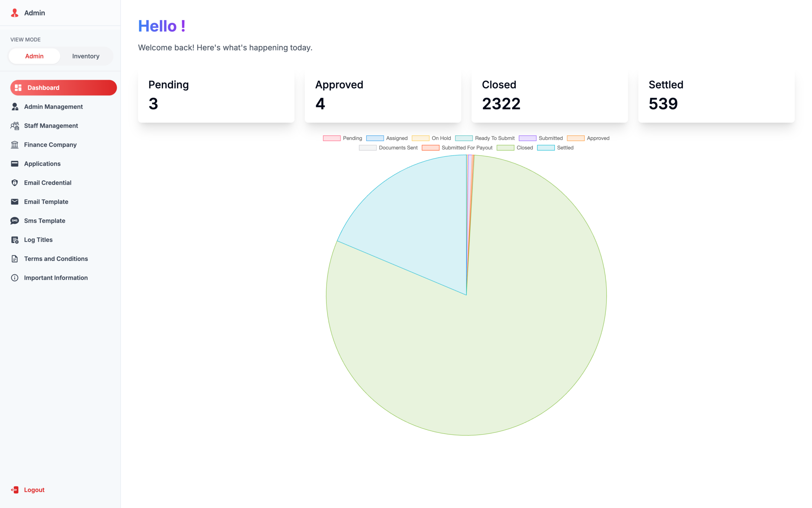
Task: Click the red Logout arrow icon
Action: pyautogui.click(x=15, y=490)
